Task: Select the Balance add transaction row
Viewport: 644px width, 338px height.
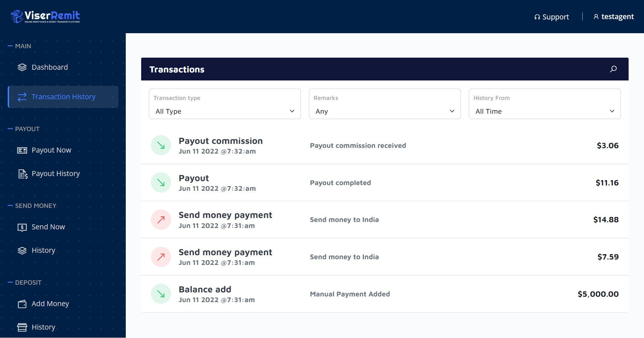Action: click(384, 294)
